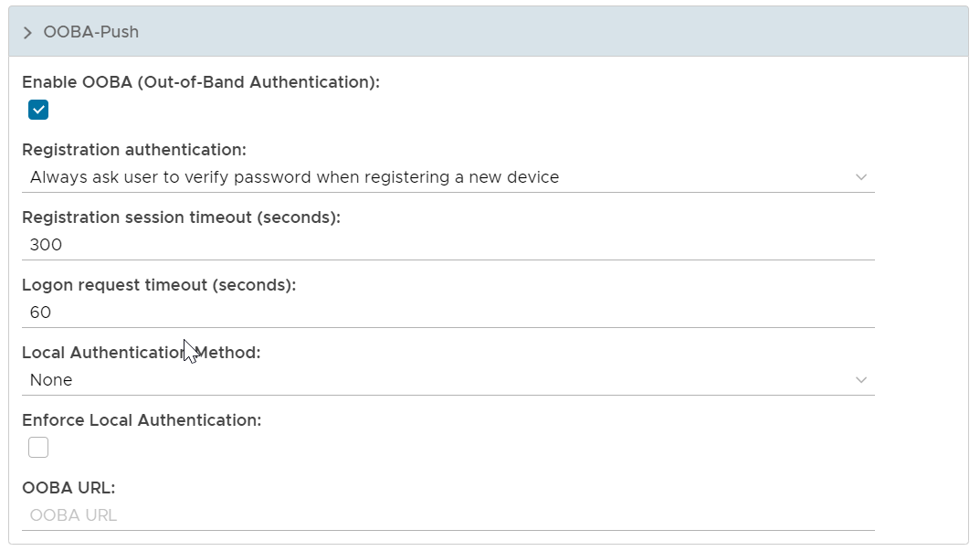Screen dimensions: 980x551
Task: Click the OOBA URL field label
Action: tap(68, 488)
